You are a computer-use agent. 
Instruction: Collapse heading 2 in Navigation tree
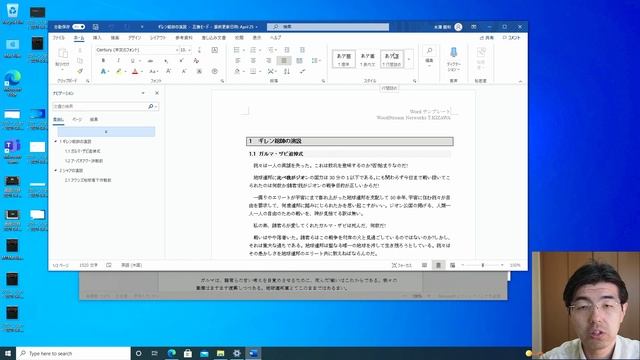click(x=56, y=170)
